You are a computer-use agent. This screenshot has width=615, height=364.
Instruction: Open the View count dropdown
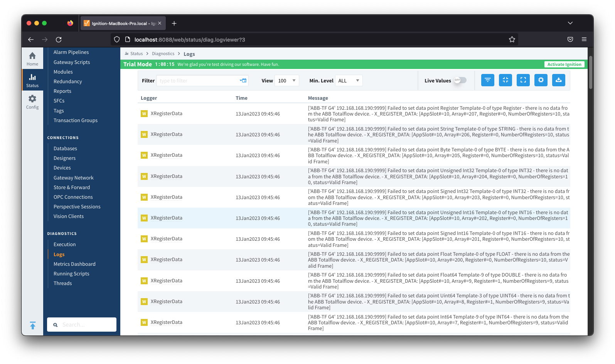pyautogui.click(x=286, y=81)
